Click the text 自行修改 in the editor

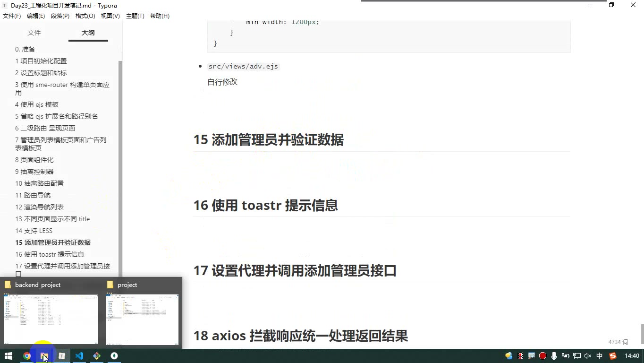point(222,82)
